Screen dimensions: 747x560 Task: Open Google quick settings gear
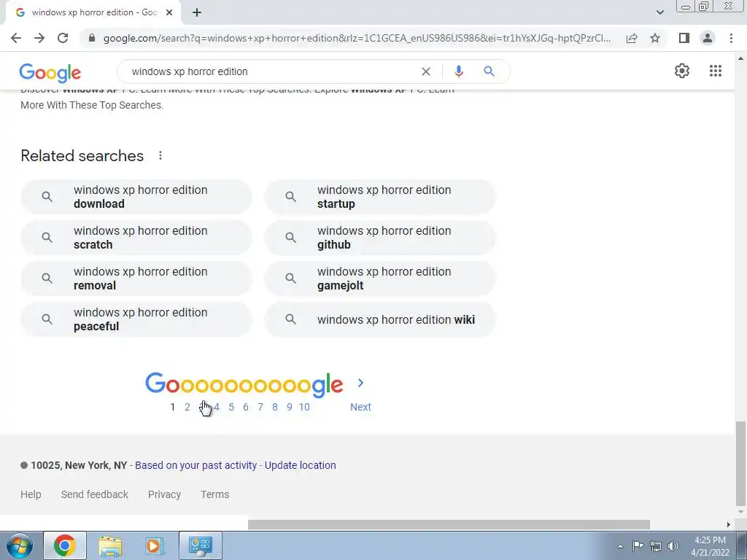pyautogui.click(x=682, y=71)
